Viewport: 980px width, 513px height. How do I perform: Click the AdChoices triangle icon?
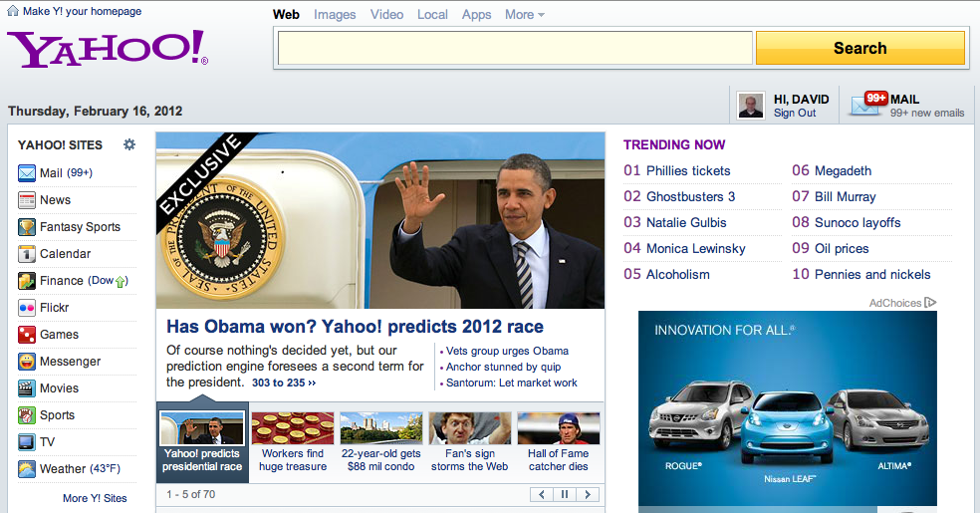pos(930,303)
